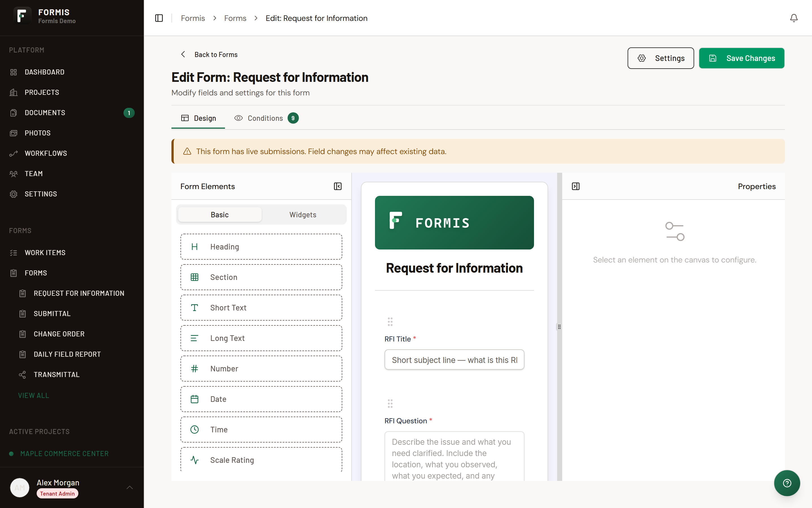Viewport: 812px width, 508px height.
Task: Click the Time clock icon
Action: pyautogui.click(x=195, y=430)
